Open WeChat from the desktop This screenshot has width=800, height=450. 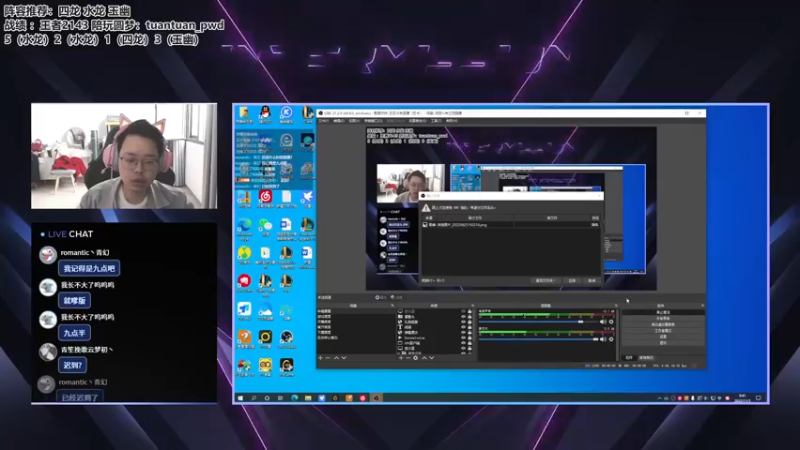pos(265,227)
